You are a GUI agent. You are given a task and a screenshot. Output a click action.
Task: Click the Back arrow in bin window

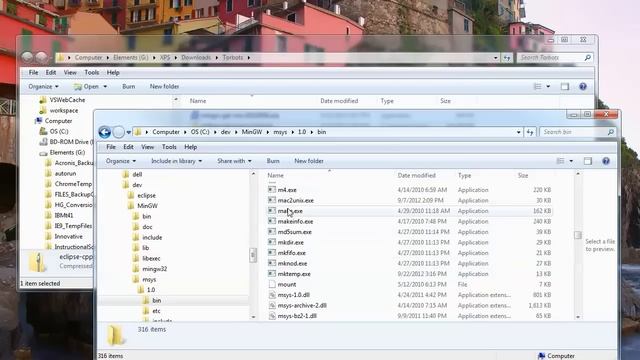click(x=104, y=132)
